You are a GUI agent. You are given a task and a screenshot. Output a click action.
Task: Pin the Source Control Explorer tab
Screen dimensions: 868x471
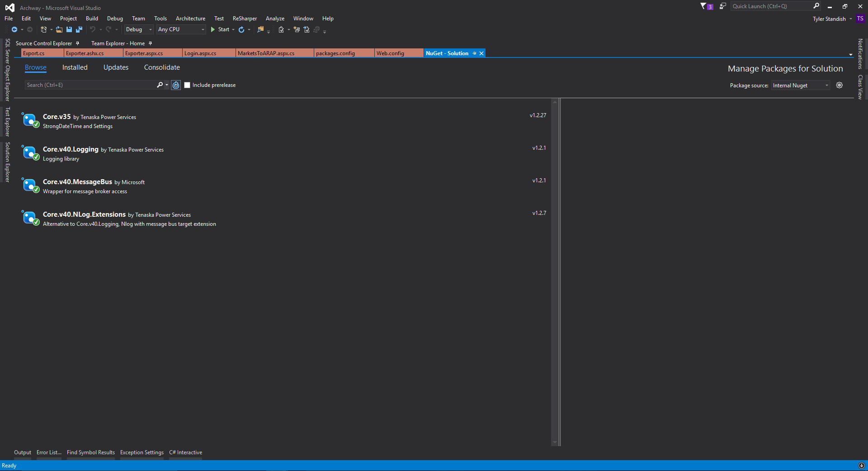(x=77, y=43)
